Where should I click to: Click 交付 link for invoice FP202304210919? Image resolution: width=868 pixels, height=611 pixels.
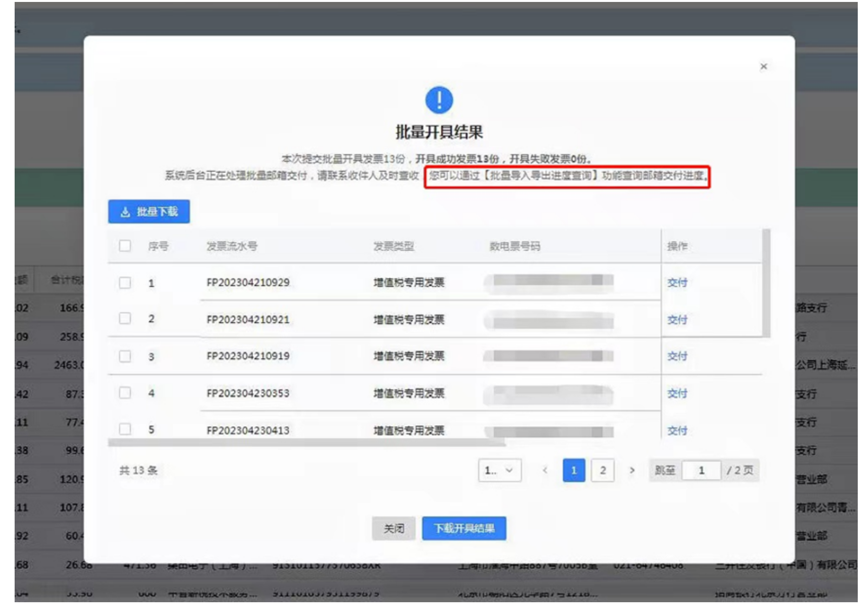tap(677, 356)
